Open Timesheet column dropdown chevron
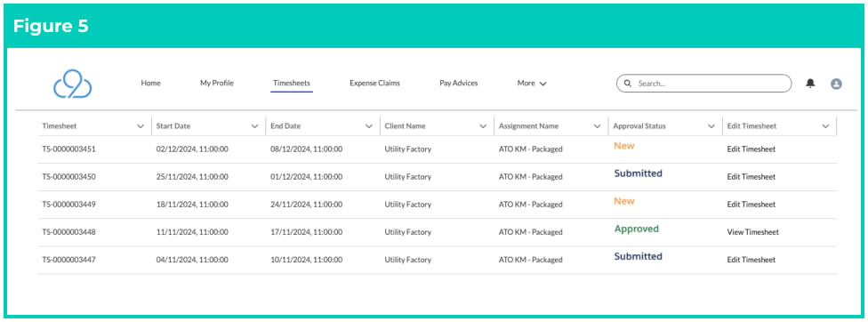 pos(141,126)
